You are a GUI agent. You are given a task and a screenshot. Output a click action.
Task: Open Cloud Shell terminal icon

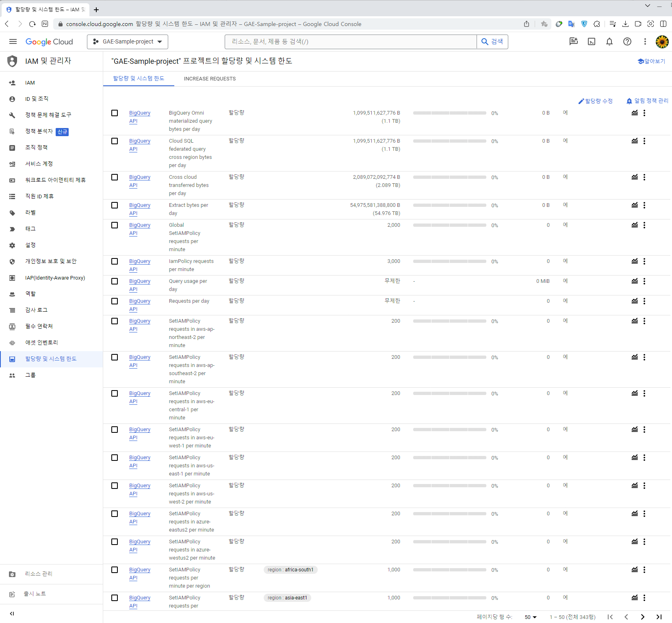coord(592,41)
